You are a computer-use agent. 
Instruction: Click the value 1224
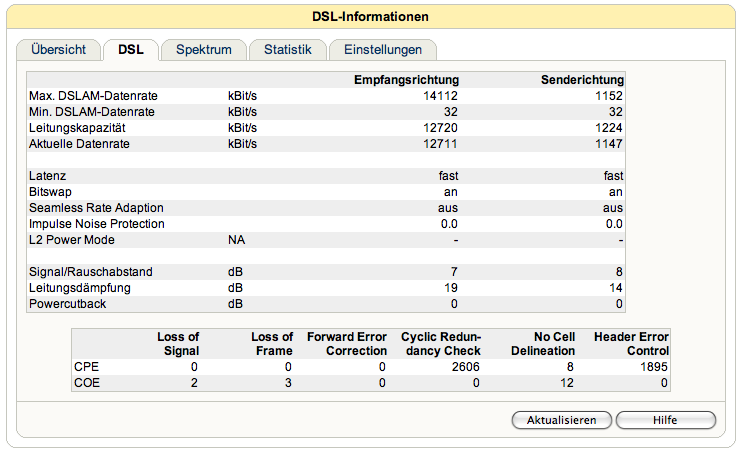[609, 128]
